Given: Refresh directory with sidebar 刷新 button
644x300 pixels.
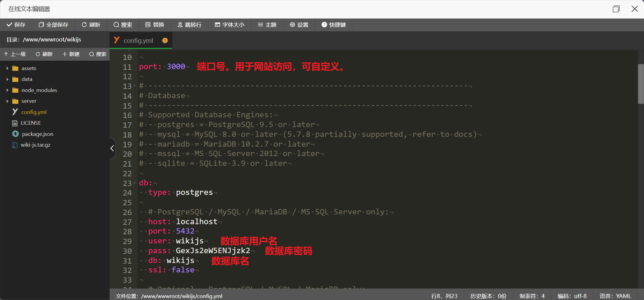Looking at the screenshot, I should pyautogui.click(x=44, y=54).
